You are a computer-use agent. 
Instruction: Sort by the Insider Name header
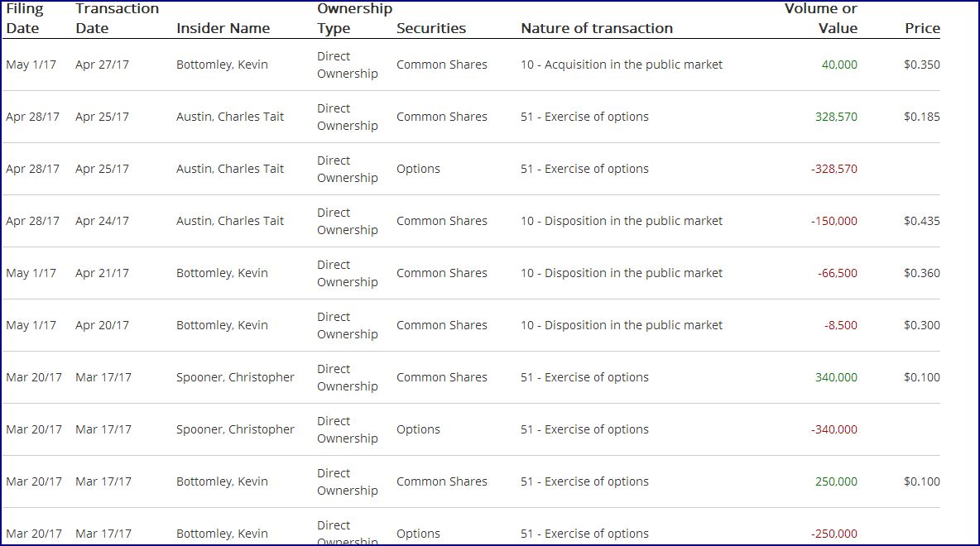pyautogui.click(x=223, y=28)
